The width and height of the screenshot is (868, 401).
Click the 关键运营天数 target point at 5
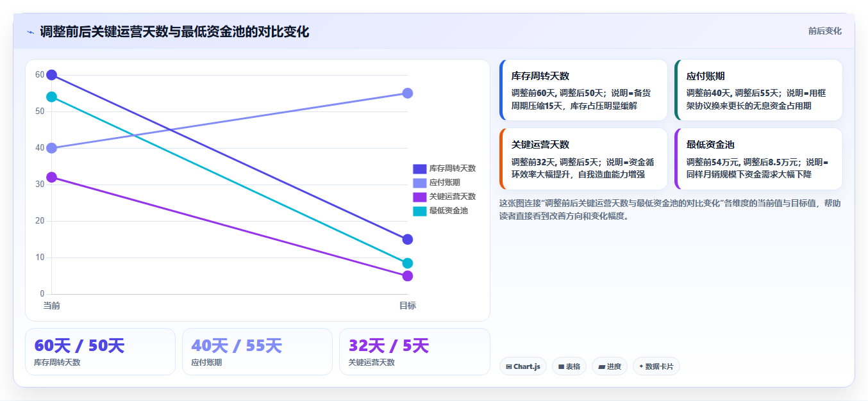[408, 276]
